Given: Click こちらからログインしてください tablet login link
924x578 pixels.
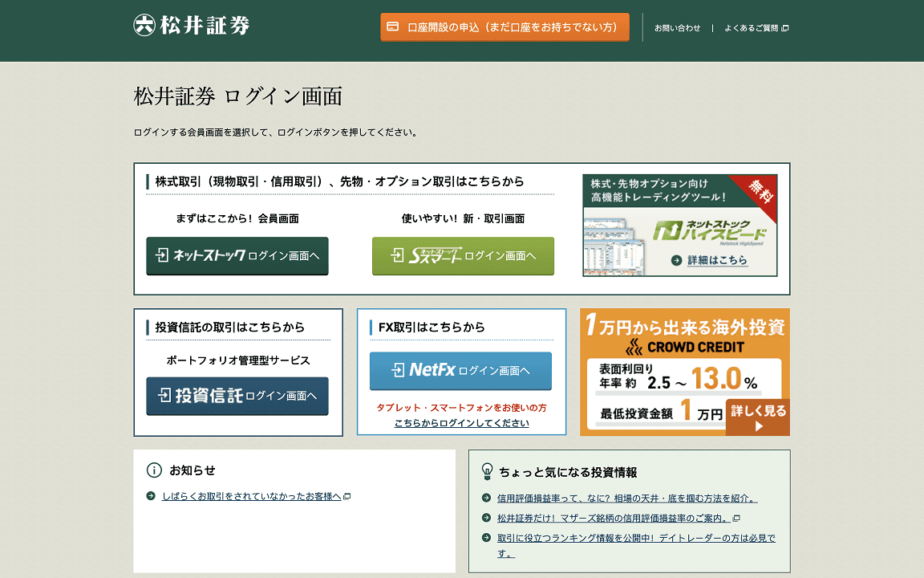Looking at the screenshot, I should (x=461, y=423).
